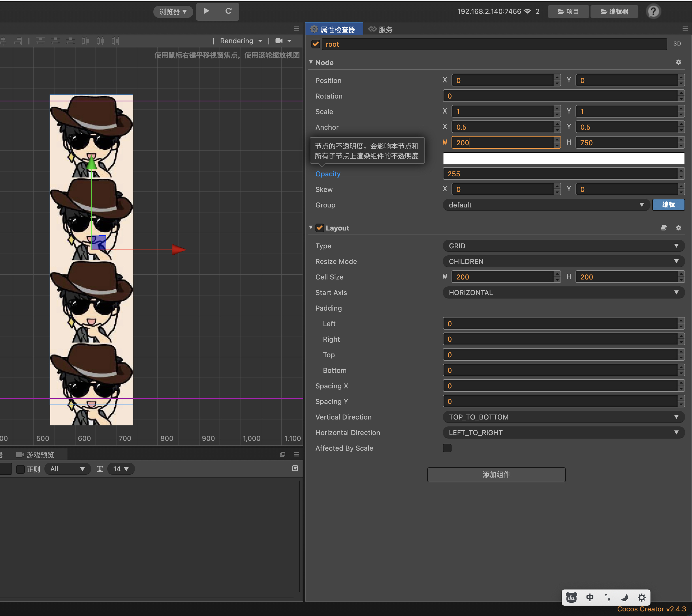Pop out the console panel
Viewport: 692px width, 616px height.
point(283,454)
